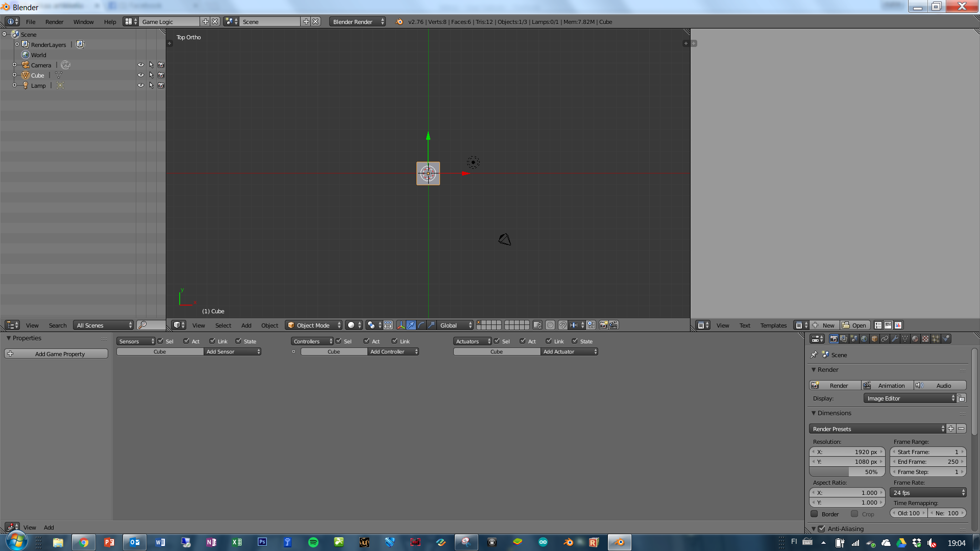
Task: Open the Render menu in top bar
Action: pyautogui.click(x=54, y=21)
